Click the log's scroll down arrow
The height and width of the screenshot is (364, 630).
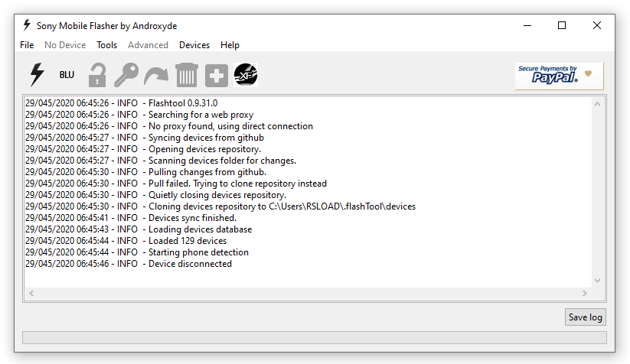597,281
